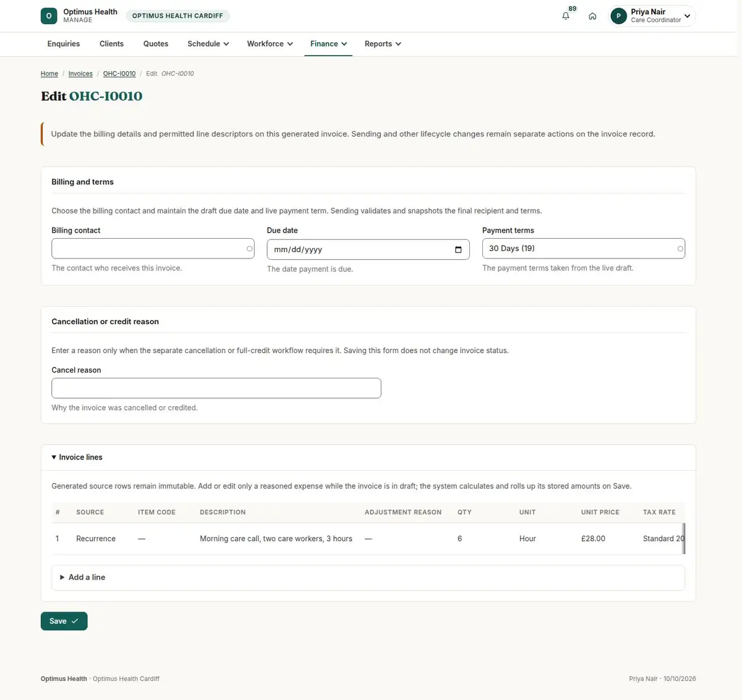Open the calendar picker in Due date

458,250
